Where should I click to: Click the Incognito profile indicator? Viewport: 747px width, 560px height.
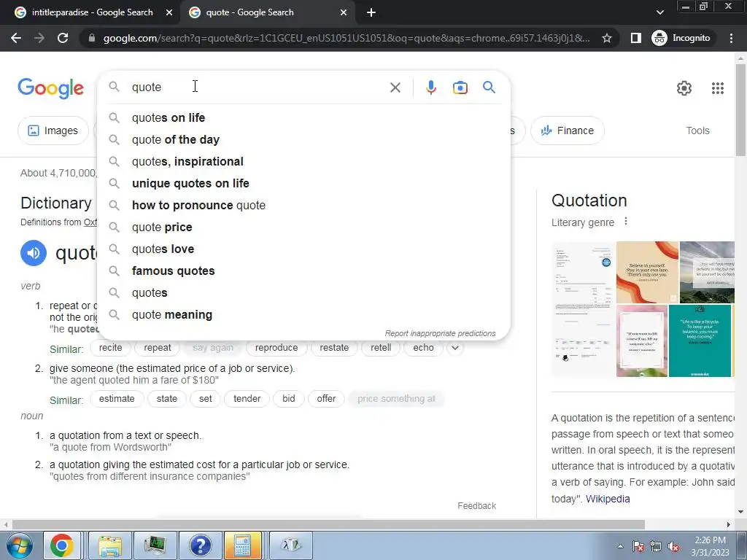pyautogui.click(x=681, y=38)
